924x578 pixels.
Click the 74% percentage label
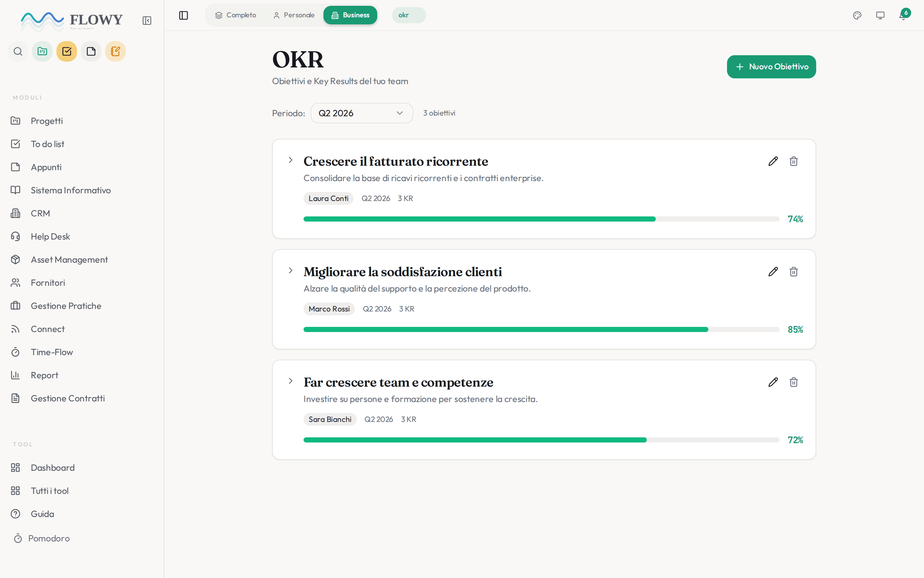tap(795, 219)
